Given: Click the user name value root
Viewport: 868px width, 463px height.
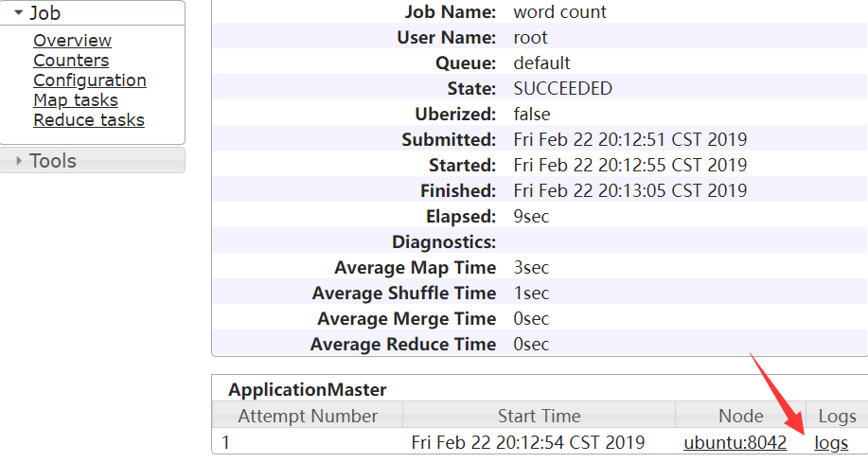Looking at the screenshot, I should pos(530,38).
